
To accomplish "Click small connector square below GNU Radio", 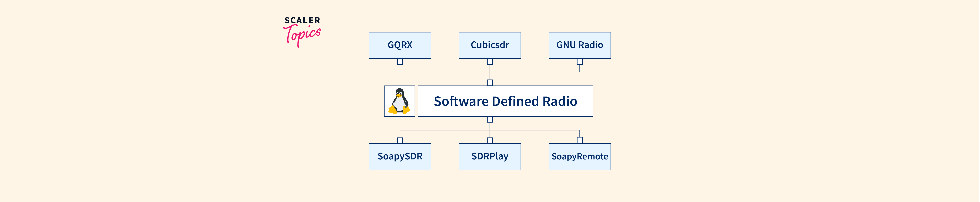I will coord(579,61).
